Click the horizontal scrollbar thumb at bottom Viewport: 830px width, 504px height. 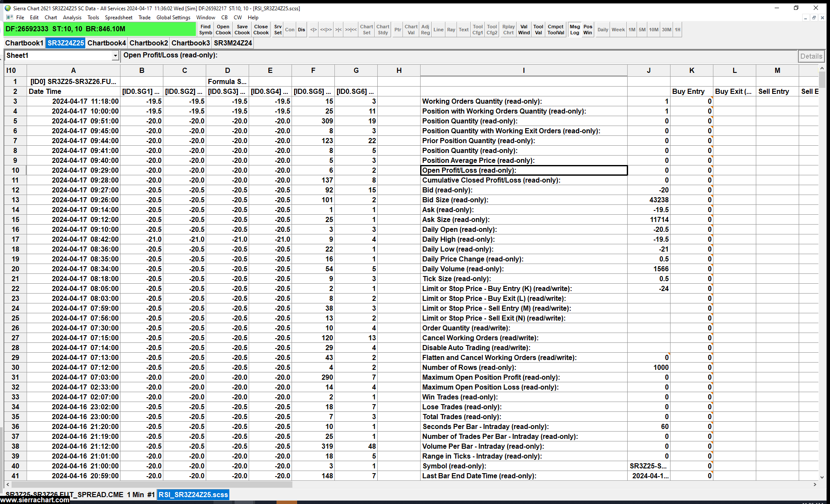(x=151, y=485)
